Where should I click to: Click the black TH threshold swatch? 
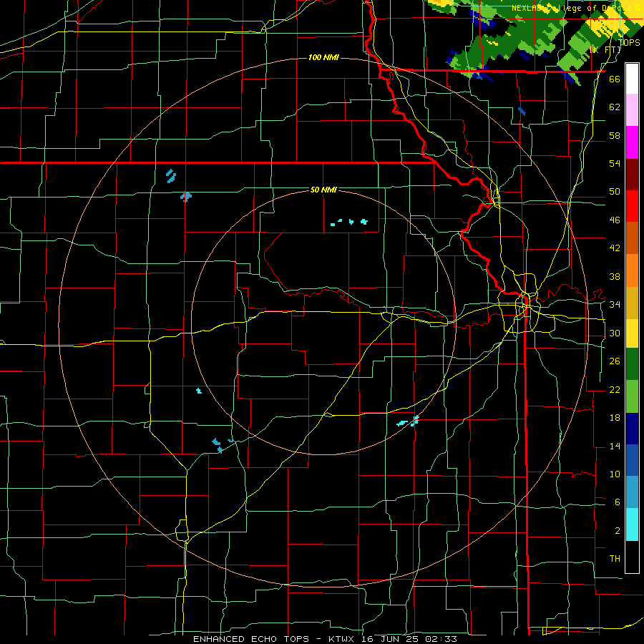pyautogui.click(x=632, y=557)
